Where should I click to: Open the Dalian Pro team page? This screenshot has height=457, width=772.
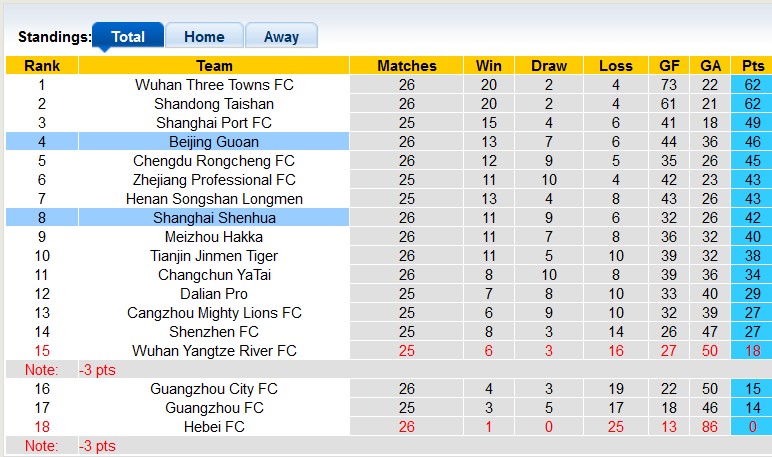tap(214, 294)
